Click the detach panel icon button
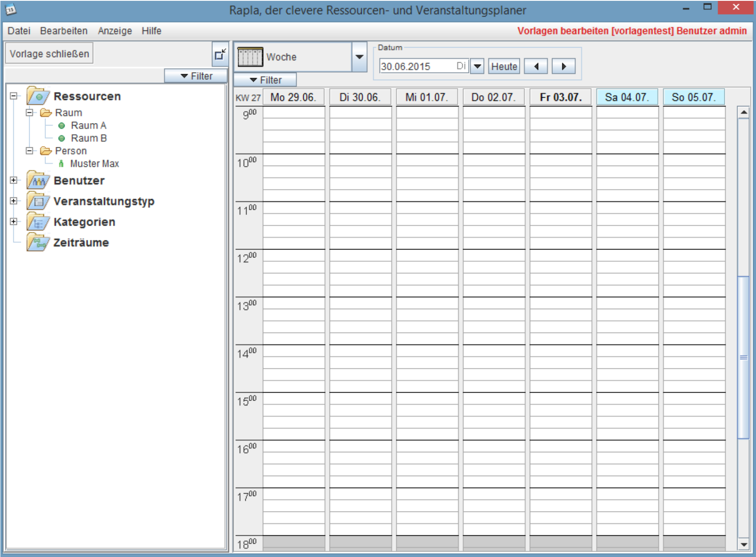Screen dimensions: 756x557 [220, 54]
